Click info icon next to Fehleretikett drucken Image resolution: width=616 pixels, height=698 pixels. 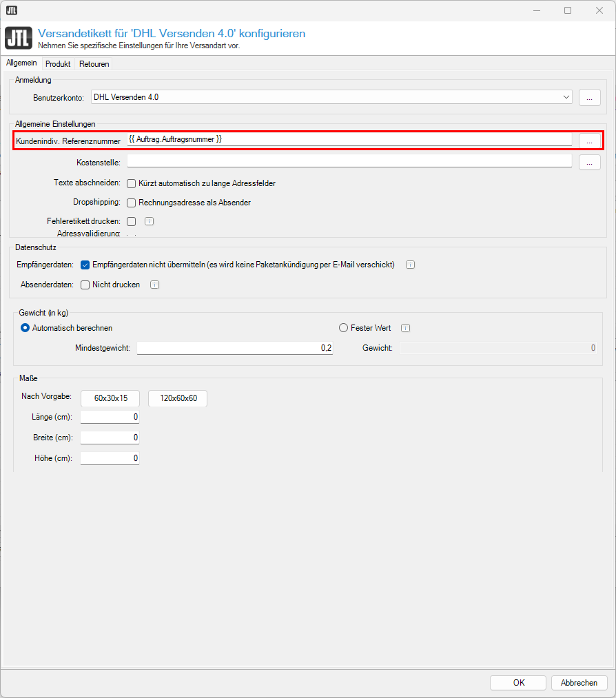click(149, 221)
